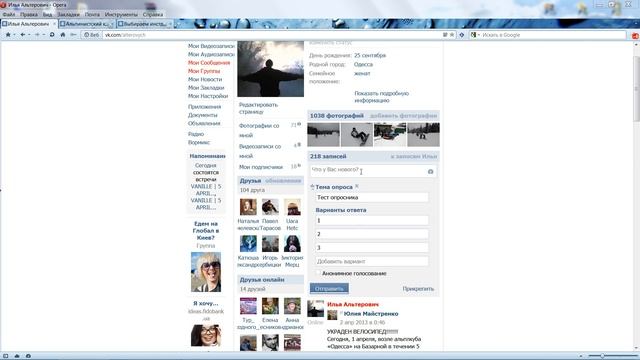Image resolution: width=640 pixels, height=360 pixels.
Task: Click the добавить фотографии link
Action: (x=403, y=116)
